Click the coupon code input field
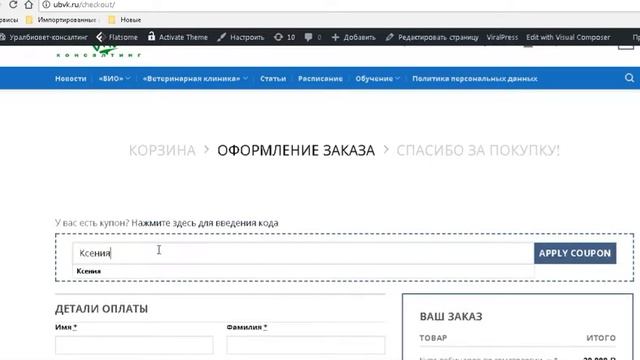Image resolution: width=640 pixels, height=360 pixels. click(x=303, y=253)
